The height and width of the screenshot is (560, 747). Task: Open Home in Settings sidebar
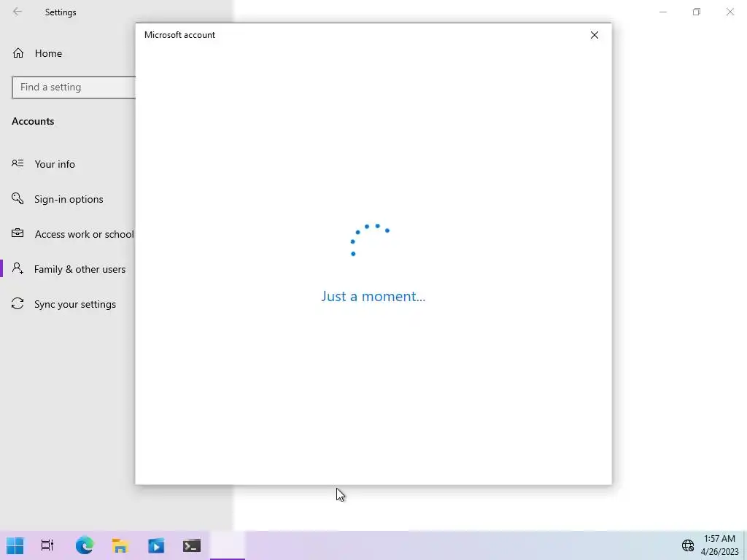[x=69, y=53]
